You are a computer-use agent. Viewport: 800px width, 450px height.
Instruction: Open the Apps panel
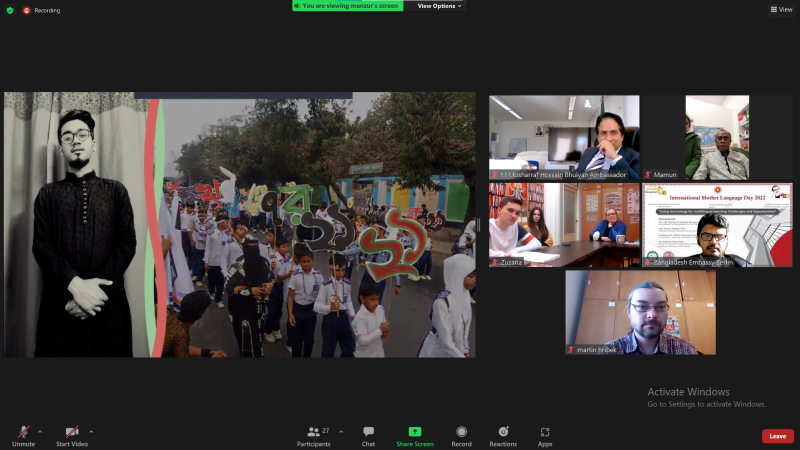tap(545, 434)
